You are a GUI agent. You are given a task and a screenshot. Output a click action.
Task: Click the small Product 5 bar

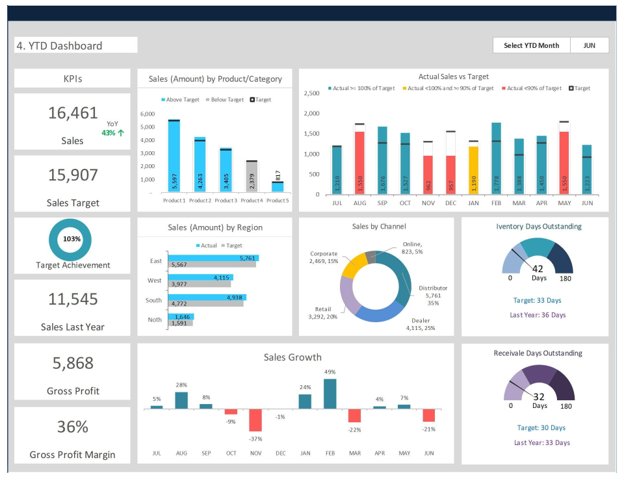tap(277, 187)
